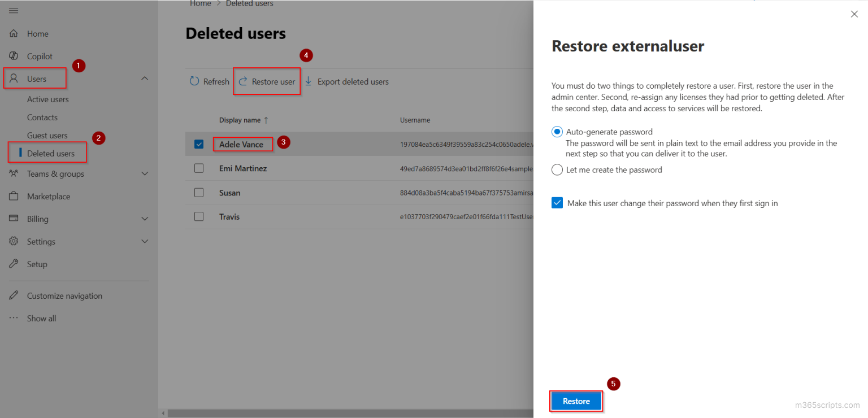Click the Show all navigation link

41,318
